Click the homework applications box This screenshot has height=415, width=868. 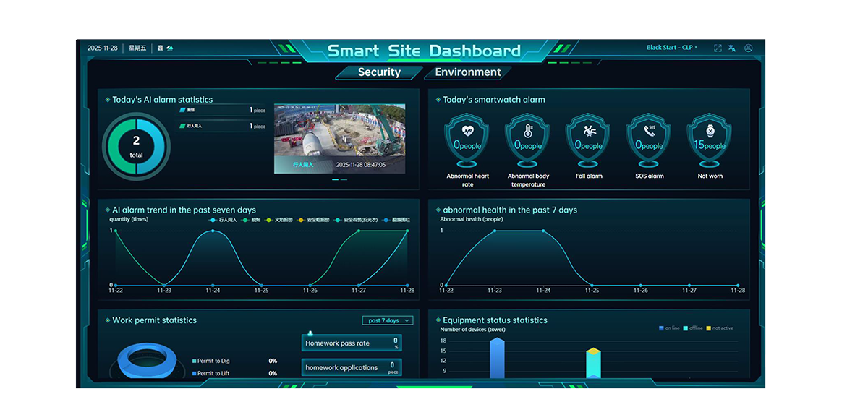[352, 367]
